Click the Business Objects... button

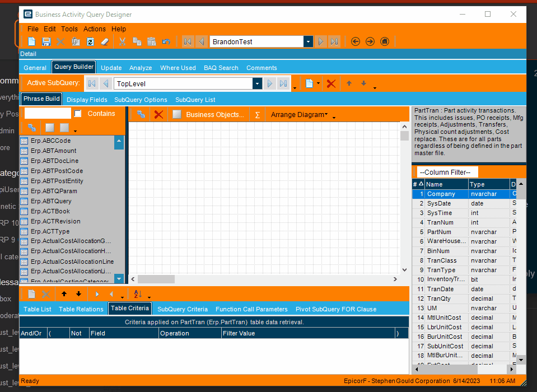point(215,115)
